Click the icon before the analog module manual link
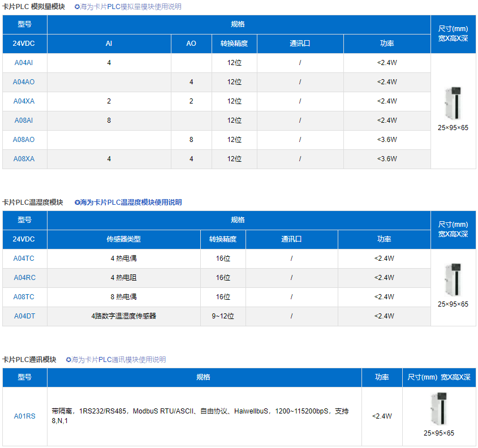The image size is (478, 448). tap(77, 7)
